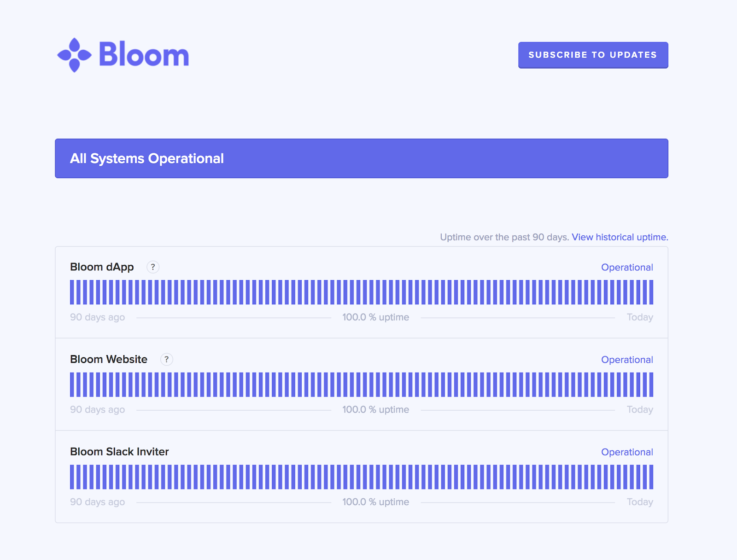Select first uptime bar for Bloom dApp

point(72,292)
